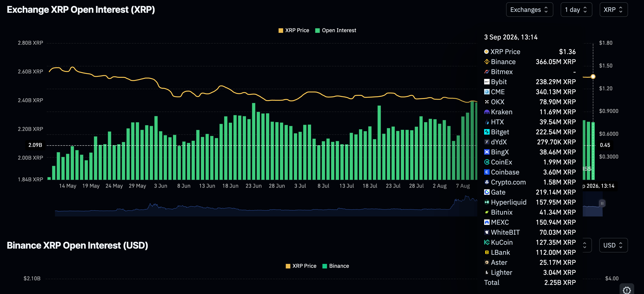
Task: Click the Aster logo icon
Action: tap(486, 262)
